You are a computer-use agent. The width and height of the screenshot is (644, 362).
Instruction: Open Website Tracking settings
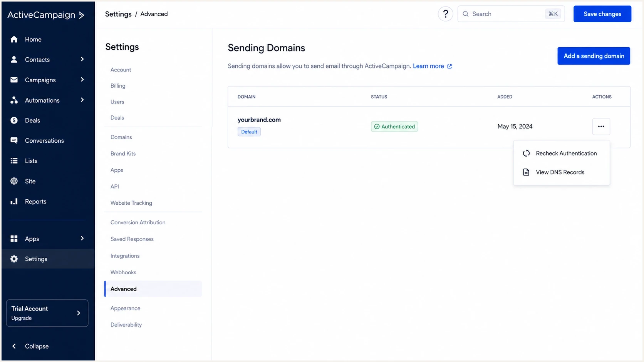tap(131, 203)
